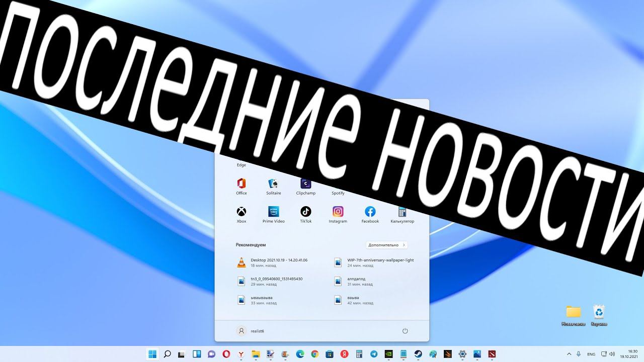Screen dimensions: 644x362
Task: Open taskbar Search
Action: tap(168, 354)
